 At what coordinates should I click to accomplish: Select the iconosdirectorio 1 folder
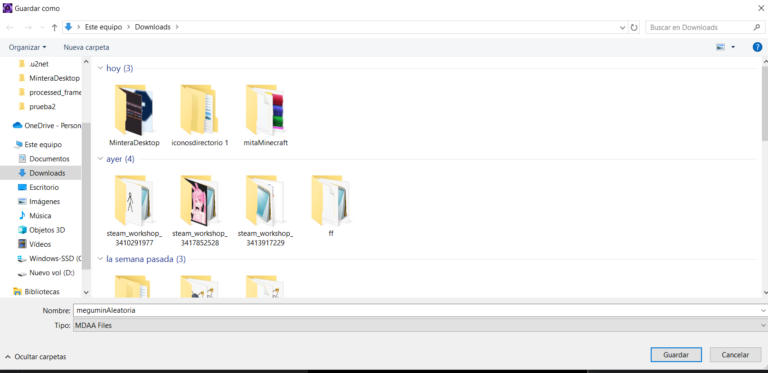tap(200, 116)
